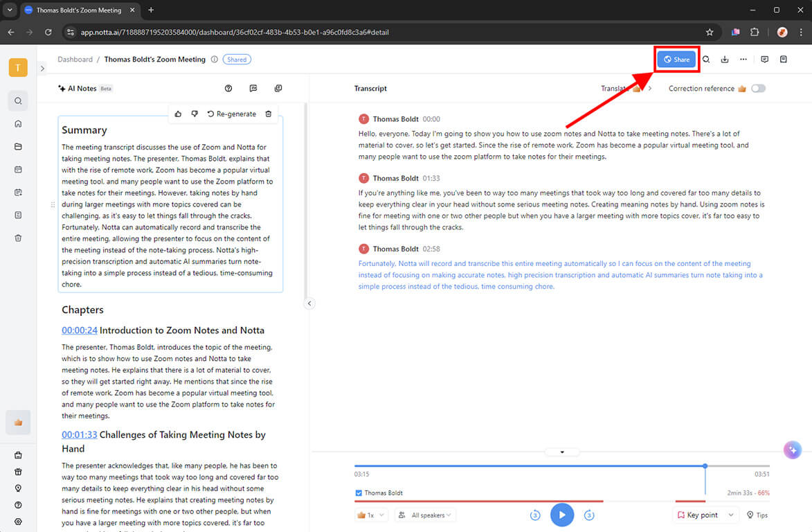Open browser extensions puzzle icon
This screenshot has width=812, height=532.
coord(755,32)
